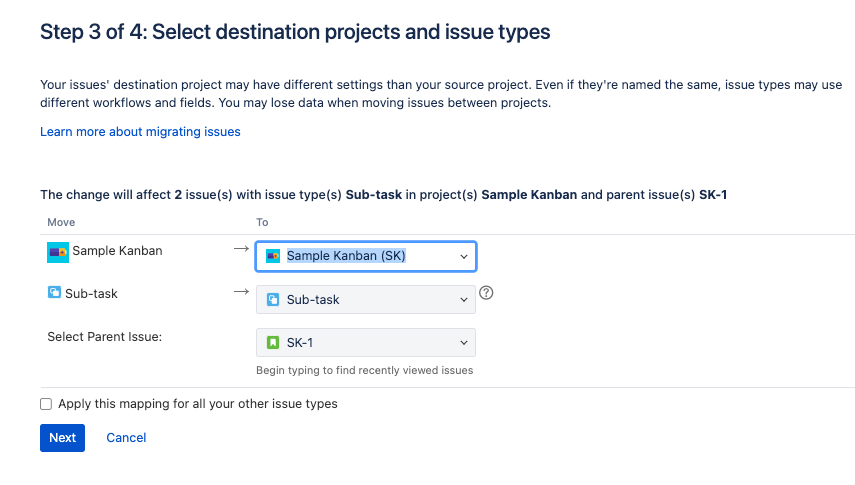The width and height of the screenshot is (855, 485).
Task: Click the Sample Kanban (SK) selected text field
Action: 346,256
